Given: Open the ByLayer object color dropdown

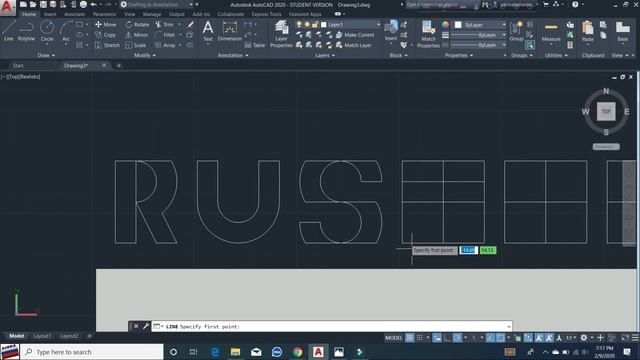Looking at the screenshot, I should click(x=480, y=25).
